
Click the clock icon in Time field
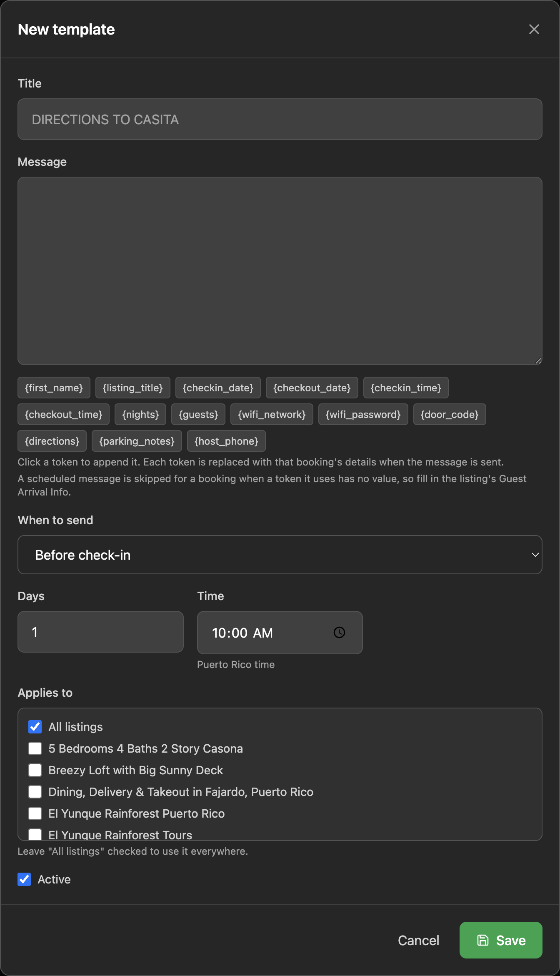pyautogui.click(x=339, y=633)
